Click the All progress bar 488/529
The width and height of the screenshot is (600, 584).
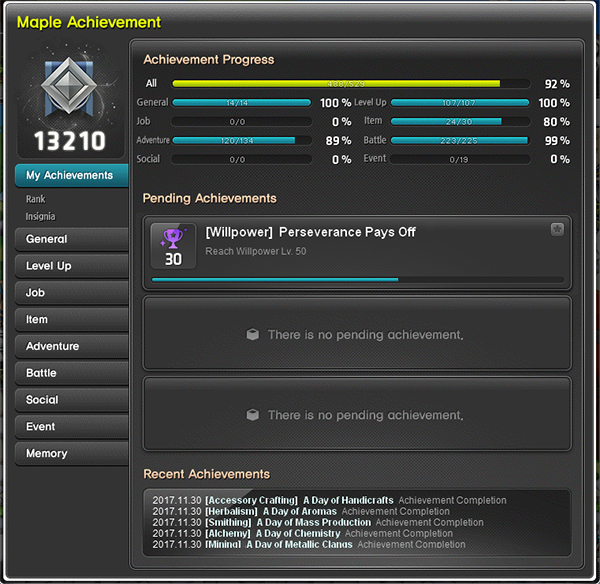pos(351,83)
